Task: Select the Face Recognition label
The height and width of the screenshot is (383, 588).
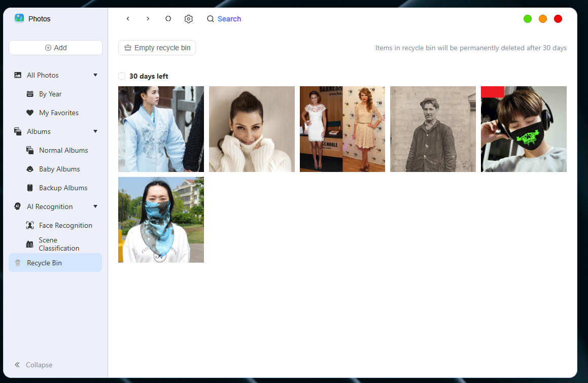Action: [65, 225]
